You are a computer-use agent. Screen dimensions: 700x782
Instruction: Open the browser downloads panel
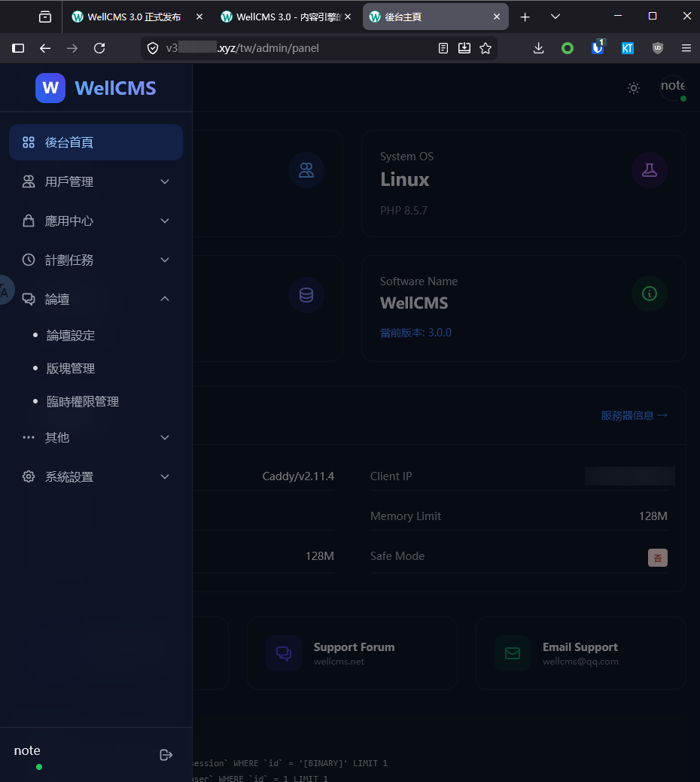538,48
